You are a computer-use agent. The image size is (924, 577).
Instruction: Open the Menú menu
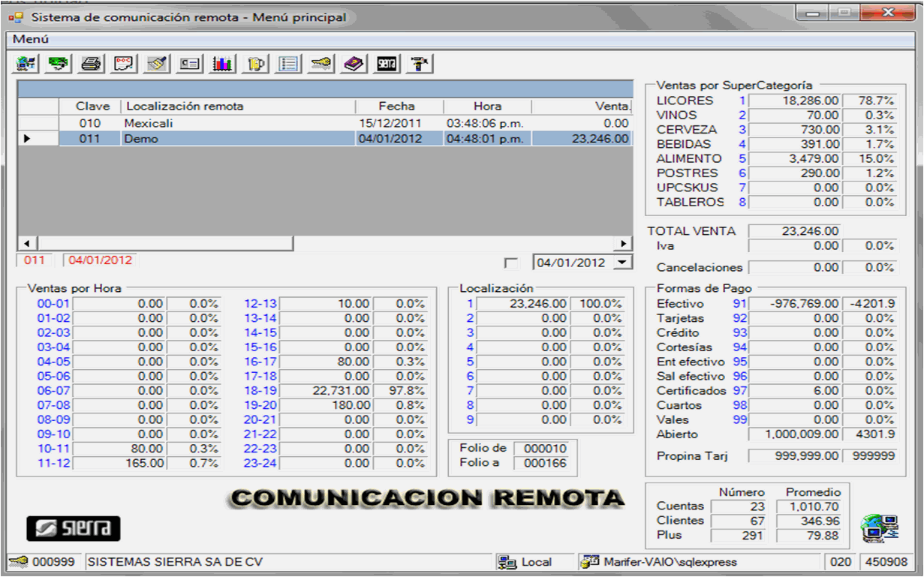pyautogui.click(x=30, y=39)
